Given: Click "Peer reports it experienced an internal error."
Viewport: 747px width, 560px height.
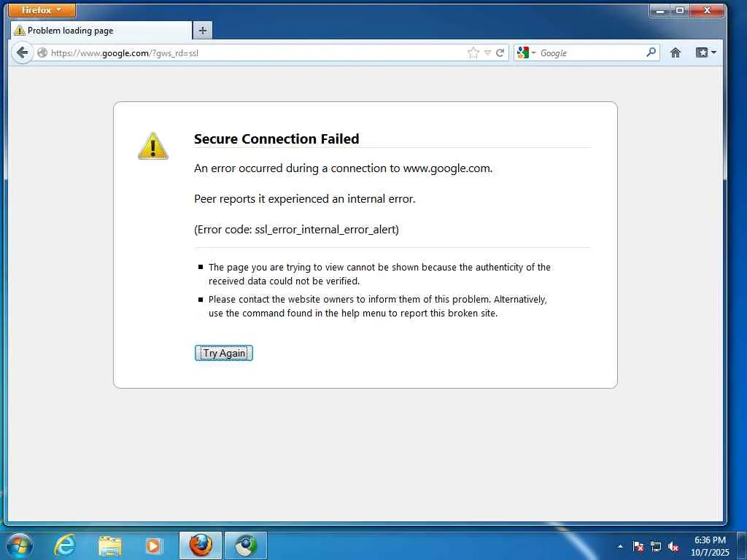Looking at the screenshot, I should pos(305,198).
